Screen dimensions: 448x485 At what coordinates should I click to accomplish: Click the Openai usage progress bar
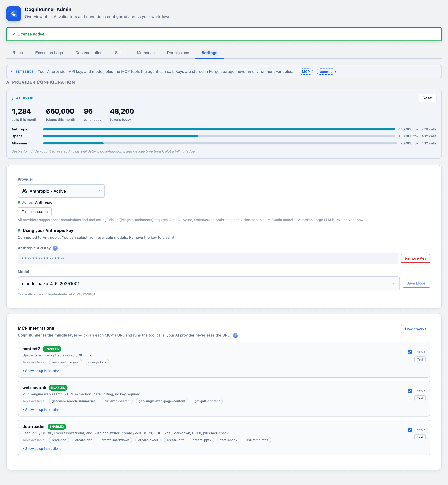tap(219, 136)
